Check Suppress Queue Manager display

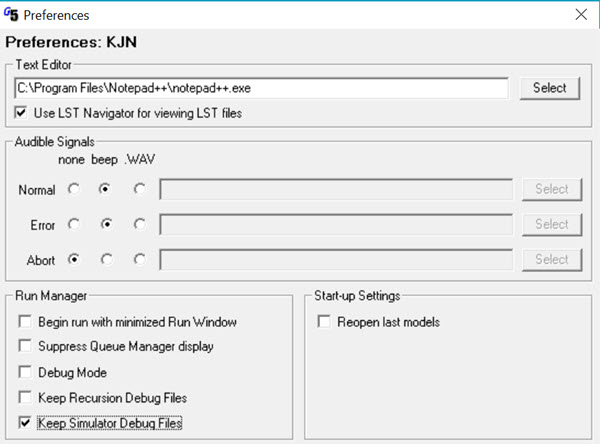[x=24, y=347]
